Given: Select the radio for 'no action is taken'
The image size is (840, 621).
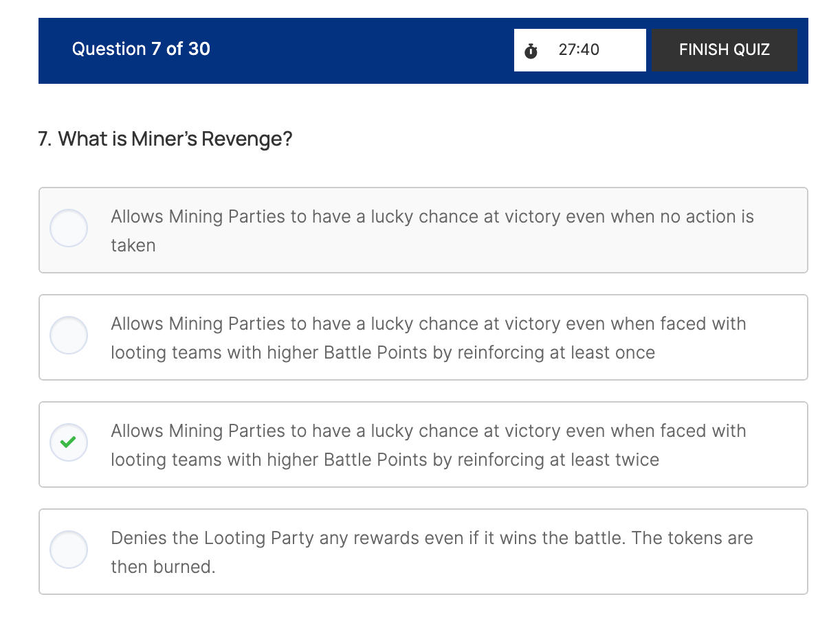Looking at the screenshot, I should [x=69, y=228].
